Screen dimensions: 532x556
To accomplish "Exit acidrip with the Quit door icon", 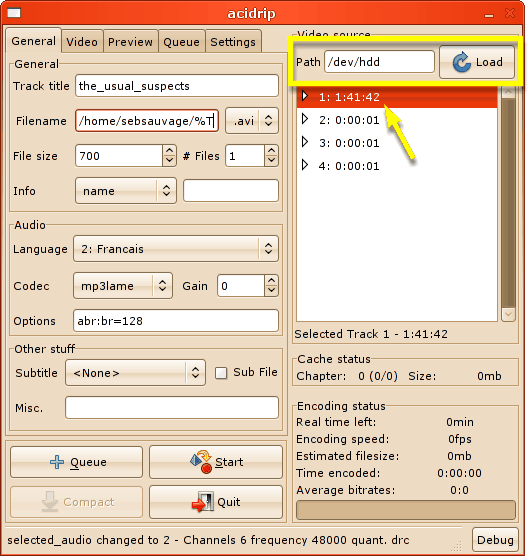I will coord(216,502).
